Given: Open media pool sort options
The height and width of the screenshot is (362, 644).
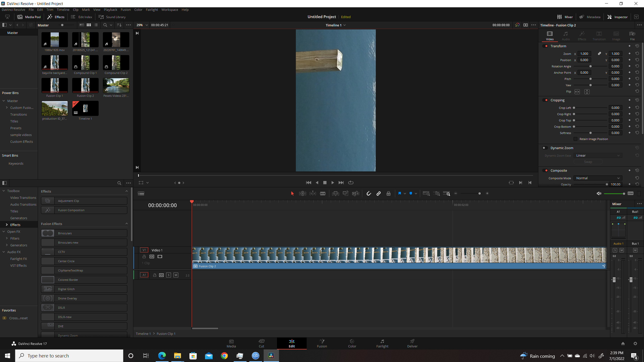Looking at the screenshot, I should pos(119,25).
